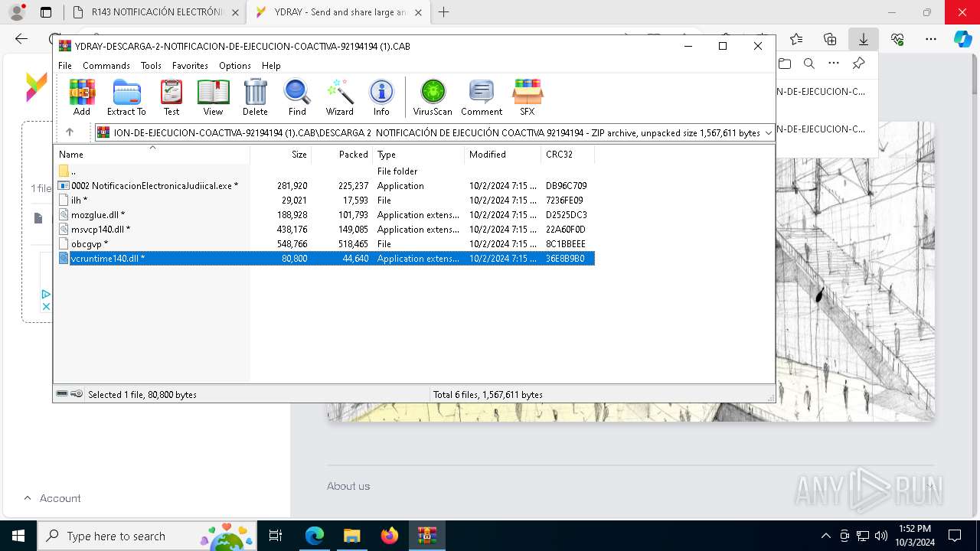
Task: Open the Wizard wand icon
Action: (340, 97)
